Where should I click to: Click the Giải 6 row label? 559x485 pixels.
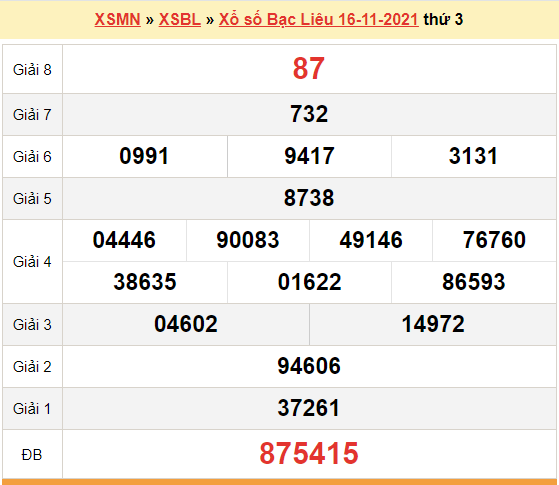[x=32, y=157]
